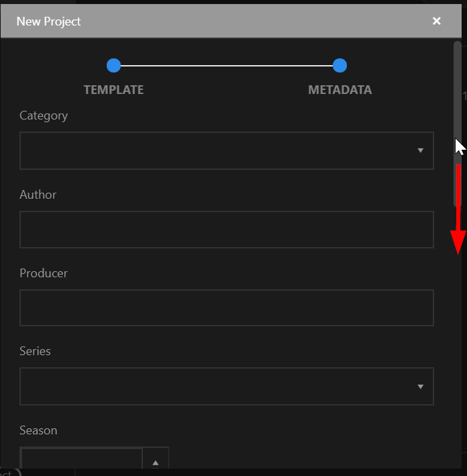Click the Season number input box

coord(81,459)
